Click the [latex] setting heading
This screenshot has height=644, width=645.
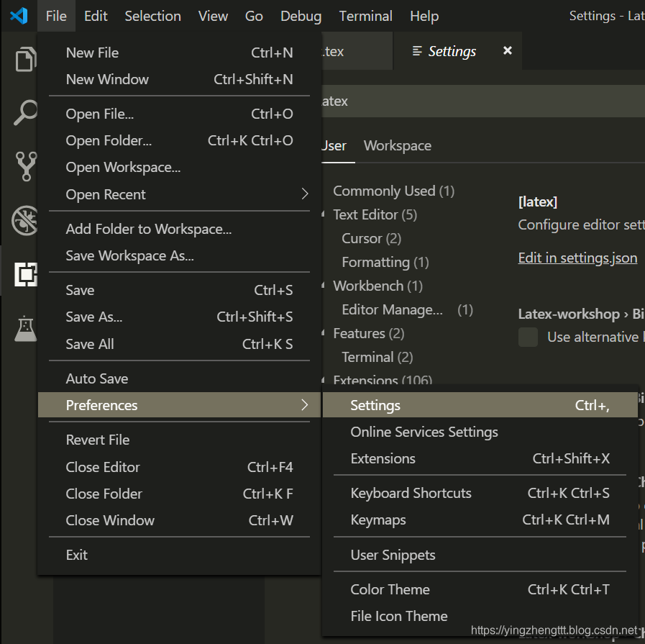(538, 202)
